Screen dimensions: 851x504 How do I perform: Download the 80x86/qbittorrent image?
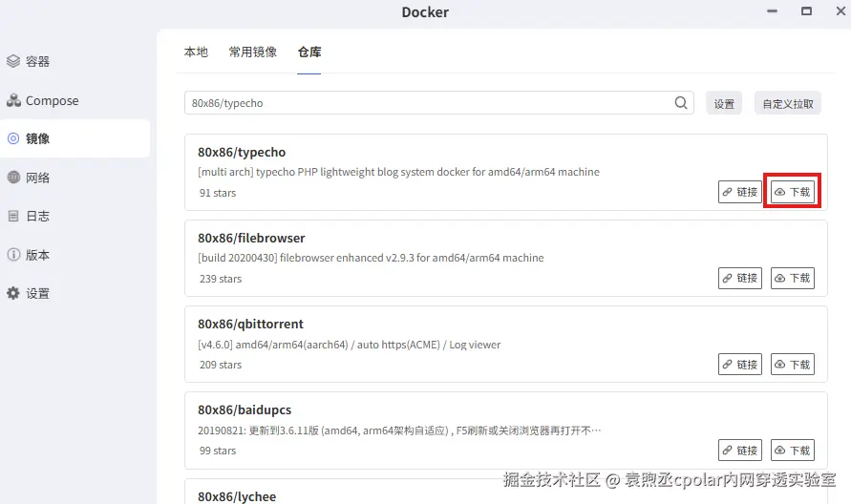point(793,364)
